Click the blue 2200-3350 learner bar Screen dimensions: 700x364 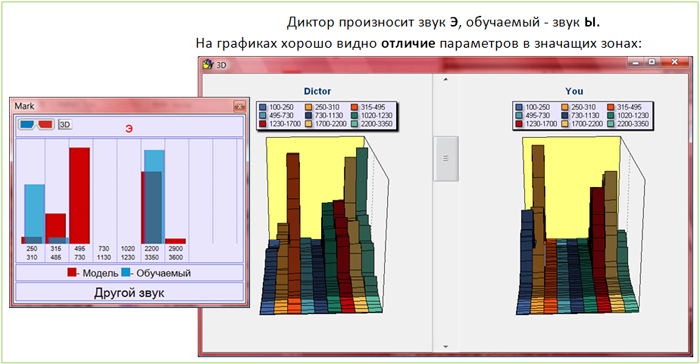coord(154,197)
